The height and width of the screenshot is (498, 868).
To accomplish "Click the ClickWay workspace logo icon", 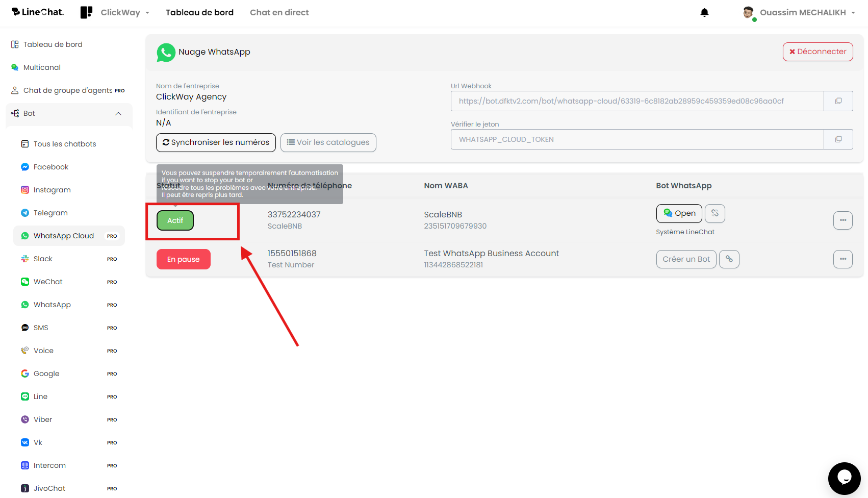I will (86, 12).
